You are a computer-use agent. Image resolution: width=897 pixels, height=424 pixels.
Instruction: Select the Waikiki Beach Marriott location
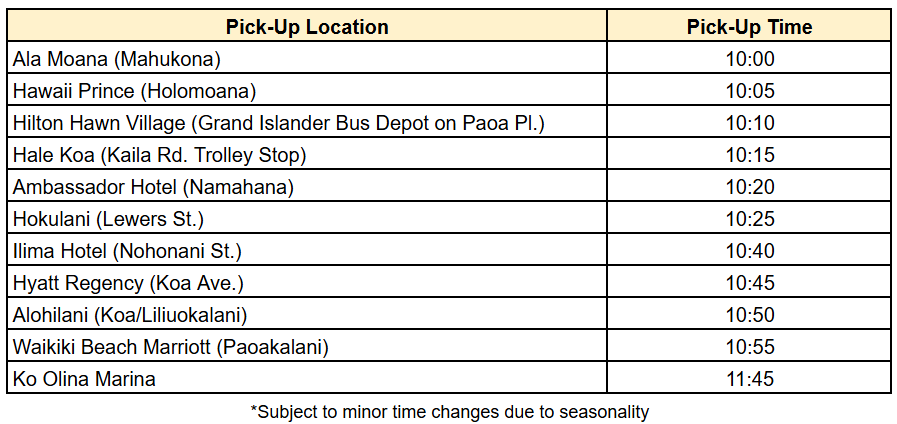pyautogui.click(x=171, y=347)
